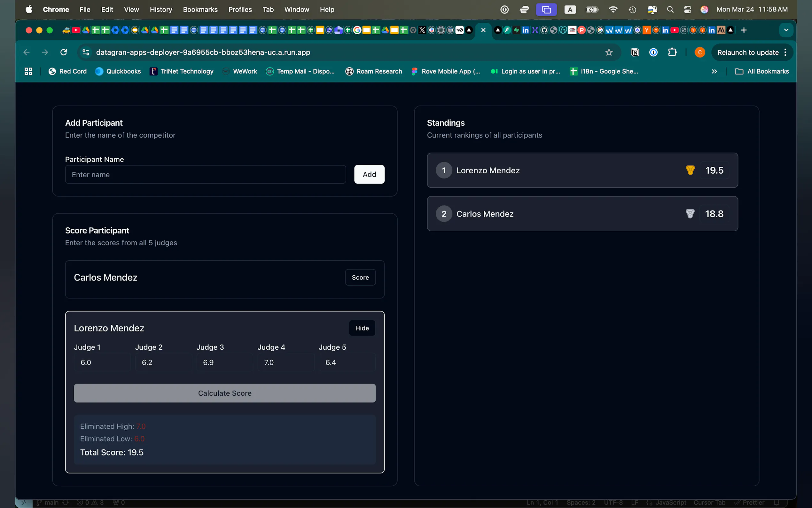Click the browser reload icon
The image size is (812, 508).
[63, 52]
